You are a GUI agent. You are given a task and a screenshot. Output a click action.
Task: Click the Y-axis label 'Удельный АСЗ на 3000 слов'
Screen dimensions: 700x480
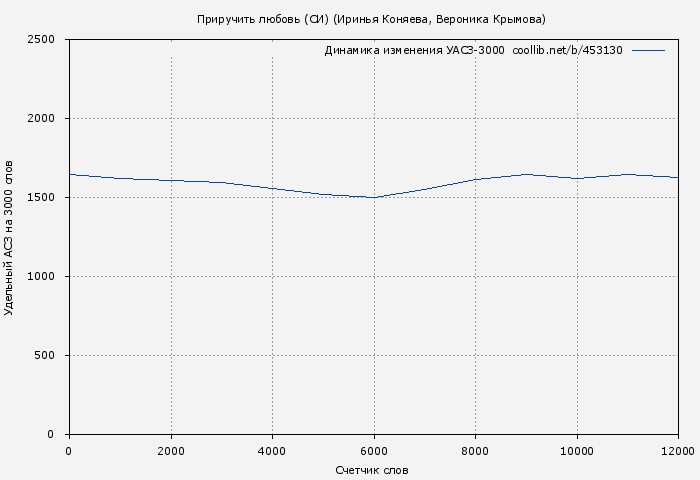(9, 237)
